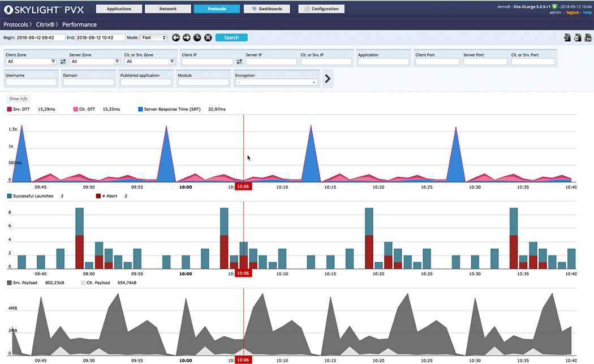Viewport: 594px width, 364px height.
Task: Click the Username filter field
Action: coord(31,82)
